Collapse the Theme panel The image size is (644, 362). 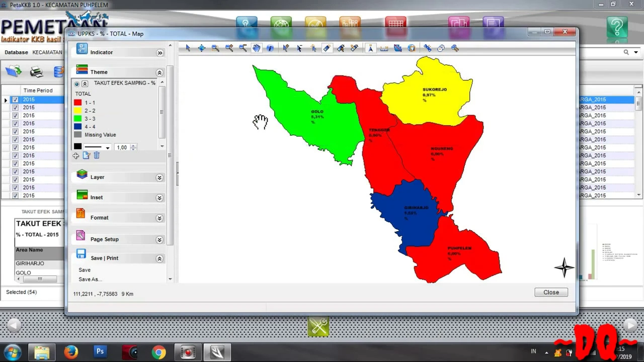pos(159,72)
